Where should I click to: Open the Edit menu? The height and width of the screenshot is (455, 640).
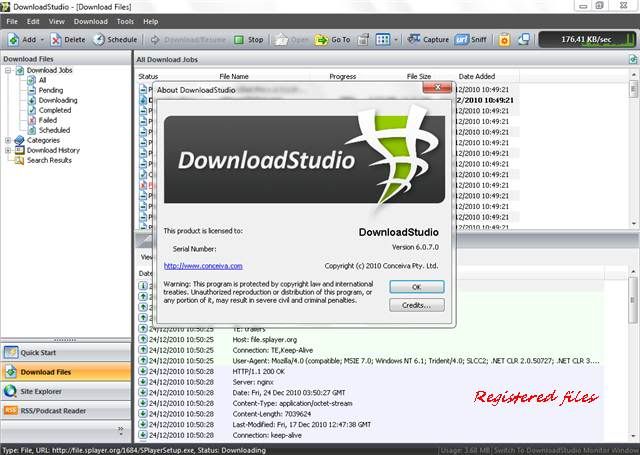point(33,22)
